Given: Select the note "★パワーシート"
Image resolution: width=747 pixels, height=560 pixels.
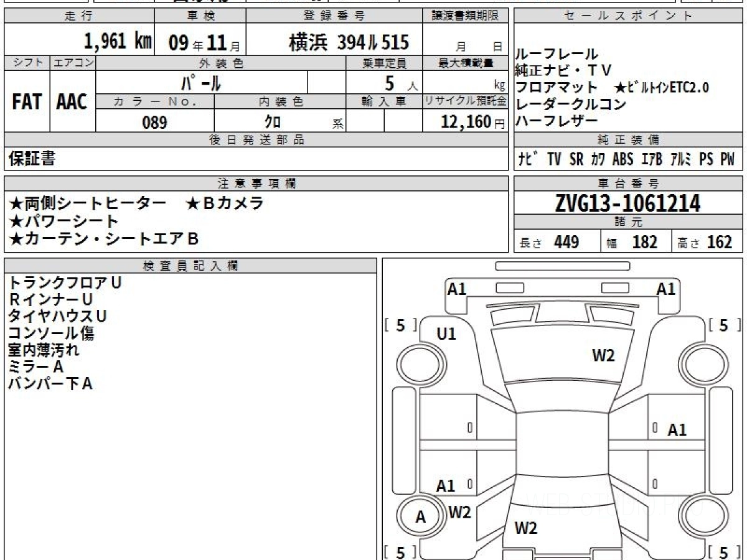Looking at the screenshot, I should [63, 221].
